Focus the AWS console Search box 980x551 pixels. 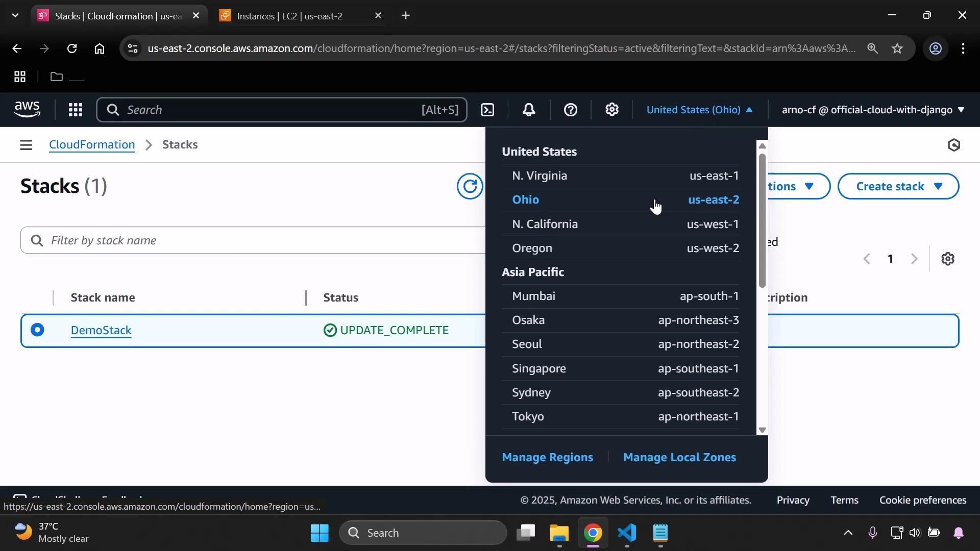(281, 110)
